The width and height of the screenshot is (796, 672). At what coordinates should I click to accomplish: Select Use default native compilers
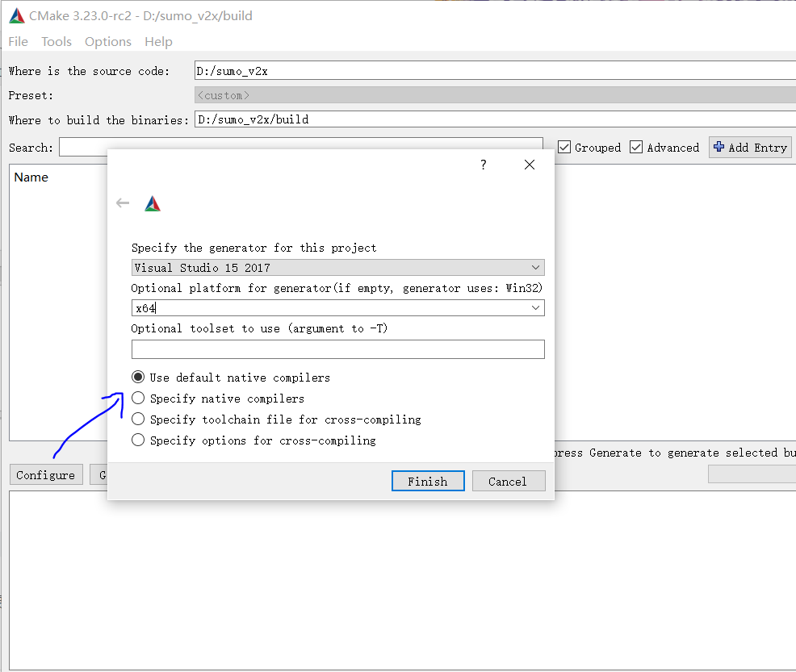(138, 377)
